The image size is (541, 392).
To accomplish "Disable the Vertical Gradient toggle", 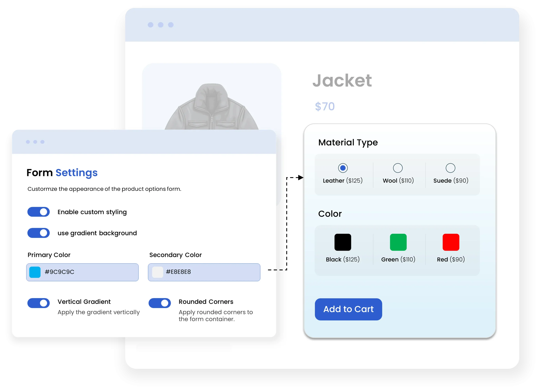I will click(38, 303).
